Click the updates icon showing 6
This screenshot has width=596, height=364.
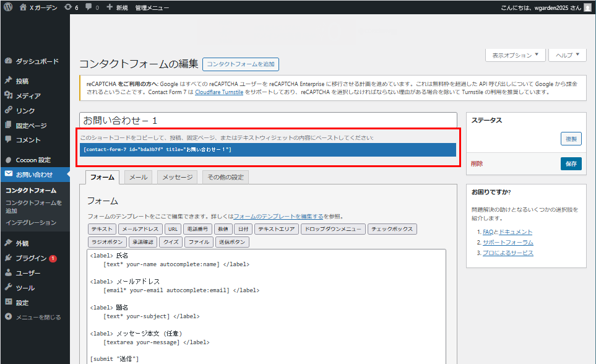coord(68,7)
